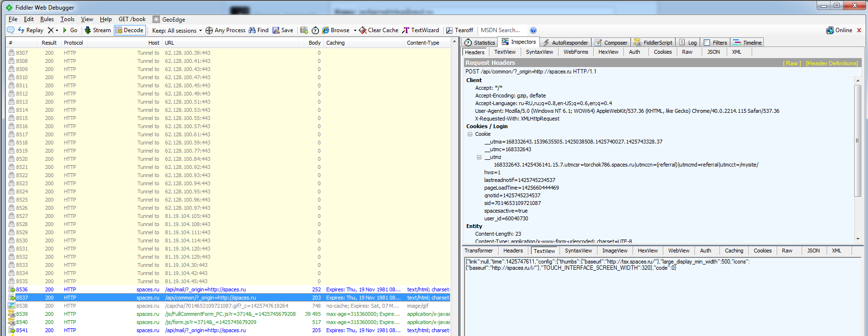Collapse the Cookie tree node
Image resolution: width=868 pixels, height=336 pixels.
click(x=470, y=134)
